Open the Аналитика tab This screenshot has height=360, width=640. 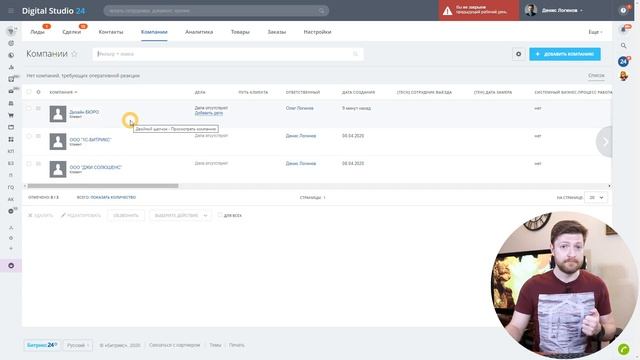click(199, 32)
